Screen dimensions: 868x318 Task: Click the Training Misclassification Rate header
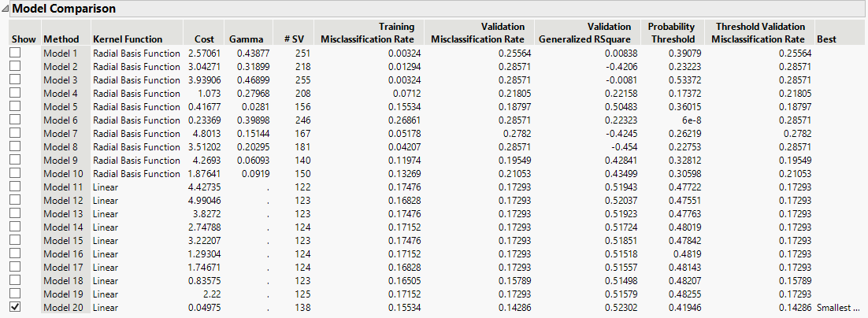[367, 33]
